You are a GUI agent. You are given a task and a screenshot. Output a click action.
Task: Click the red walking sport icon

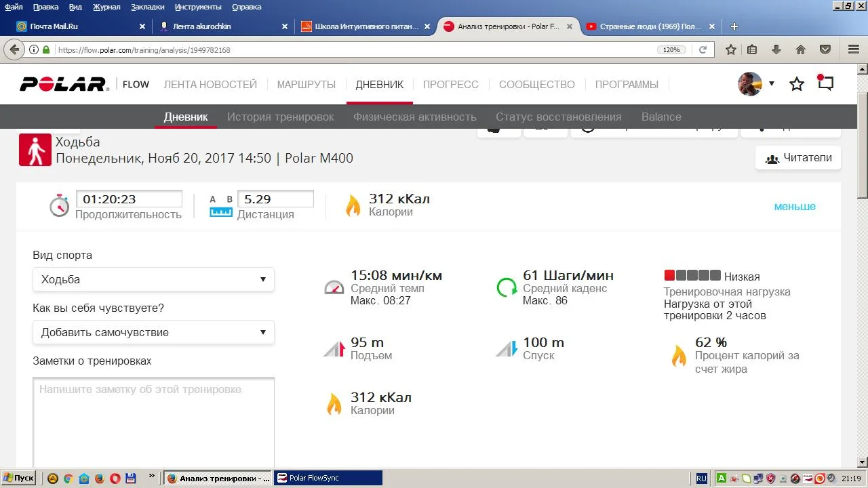tap(35, 150)
